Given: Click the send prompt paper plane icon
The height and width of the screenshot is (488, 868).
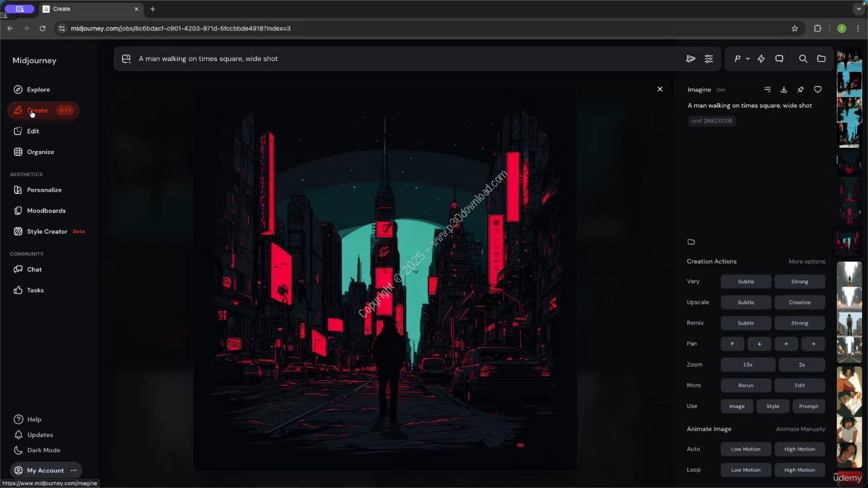Looking at the screenshot, I should [690, 59].
